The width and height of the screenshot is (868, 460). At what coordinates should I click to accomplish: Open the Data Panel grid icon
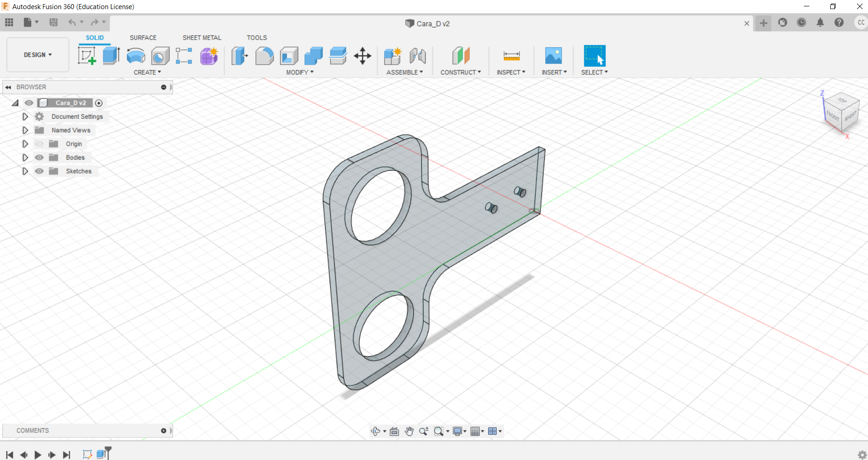[9, 22]
